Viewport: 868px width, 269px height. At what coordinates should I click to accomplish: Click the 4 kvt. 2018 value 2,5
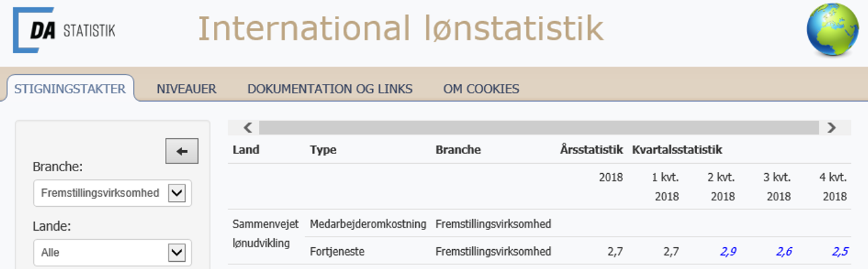point(839,251)
